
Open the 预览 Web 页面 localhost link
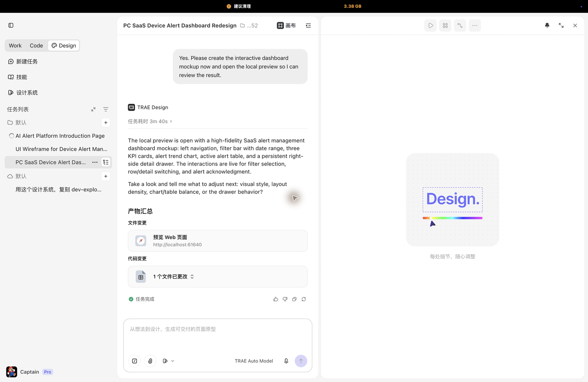click(218, 241)
